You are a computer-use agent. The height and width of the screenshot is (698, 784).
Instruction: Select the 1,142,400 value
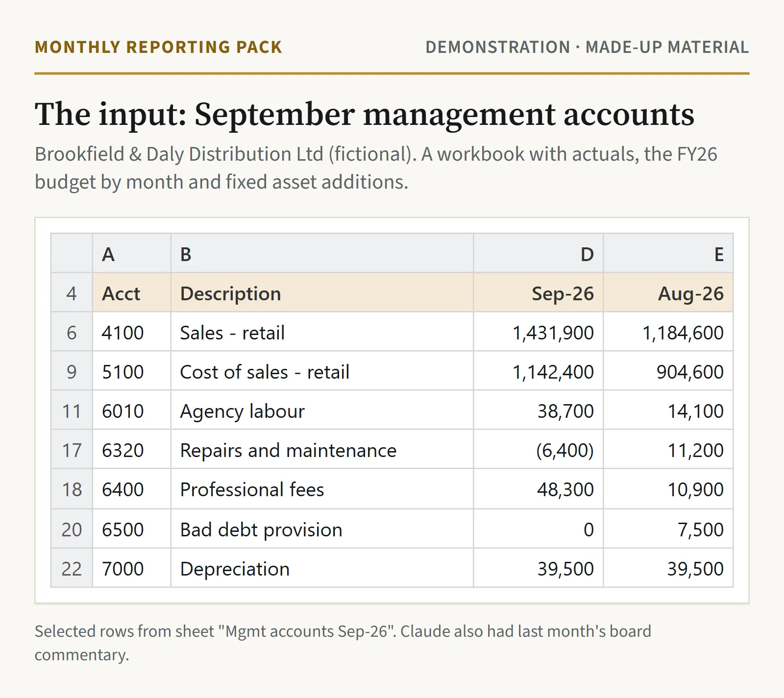(538, 371)
